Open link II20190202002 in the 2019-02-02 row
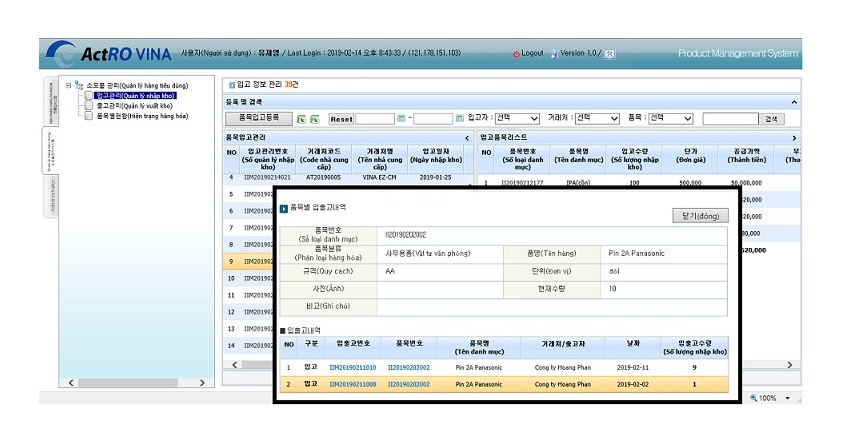Screen dimensions: 846x442 coord(408,384)
